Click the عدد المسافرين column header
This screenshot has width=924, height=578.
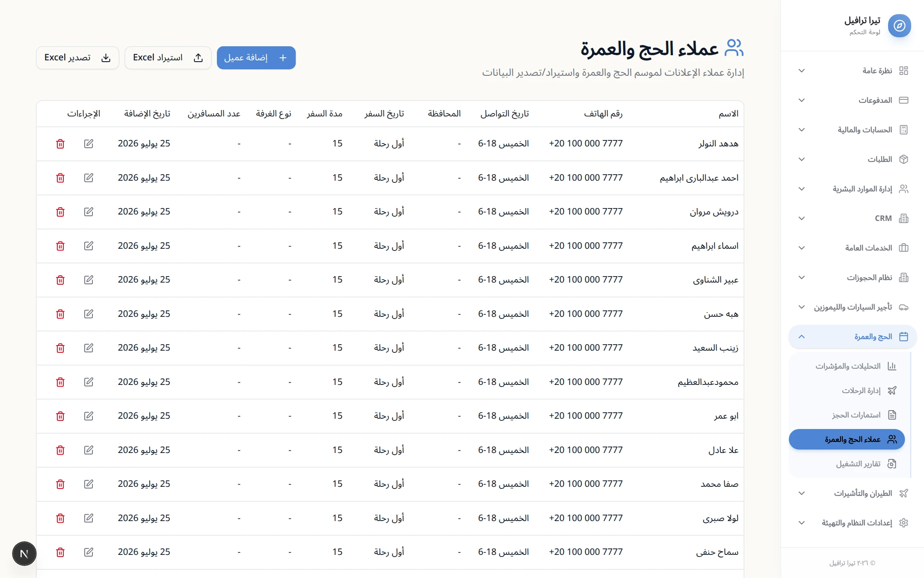[214, 113]
